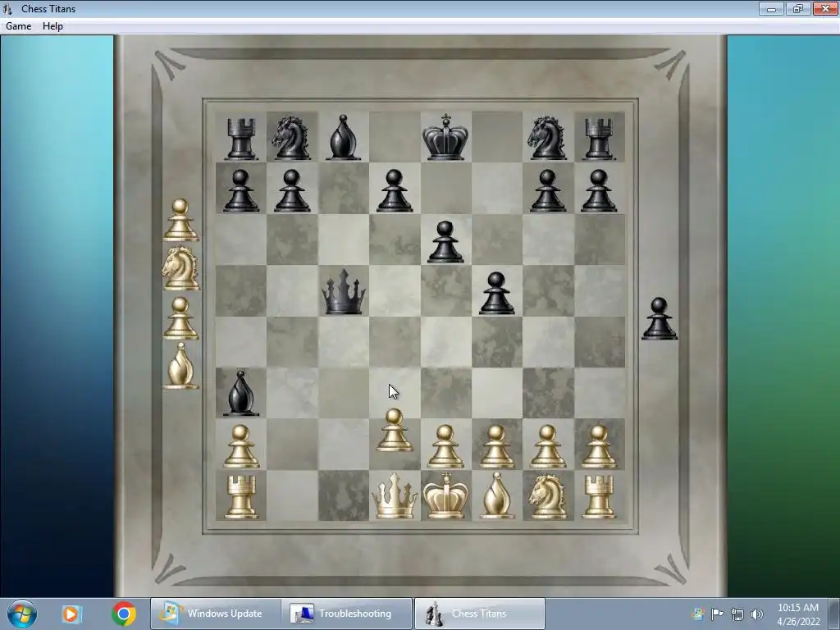
Task: Select the white rook on h1
Action: tap(598, 497)
